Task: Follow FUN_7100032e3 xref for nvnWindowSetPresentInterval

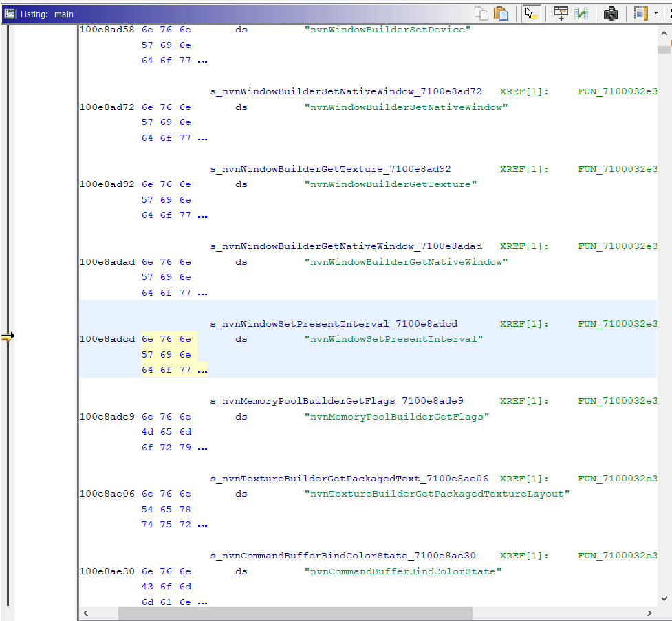Action: click(x=617, y=324)
